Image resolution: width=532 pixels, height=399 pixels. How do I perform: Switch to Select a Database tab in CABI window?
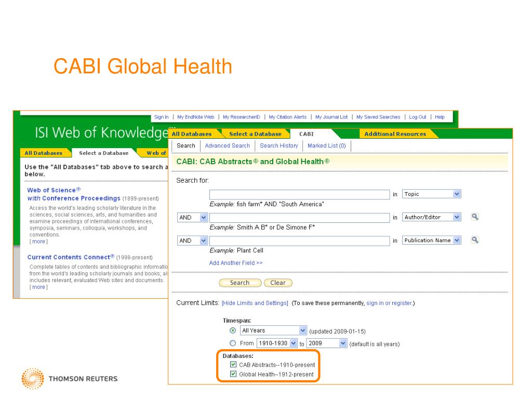click(x=255, y=134)
